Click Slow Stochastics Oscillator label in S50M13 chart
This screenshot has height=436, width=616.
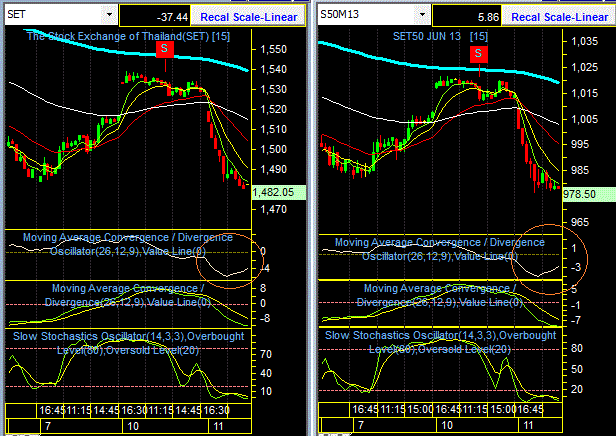(x=440, y=342)
